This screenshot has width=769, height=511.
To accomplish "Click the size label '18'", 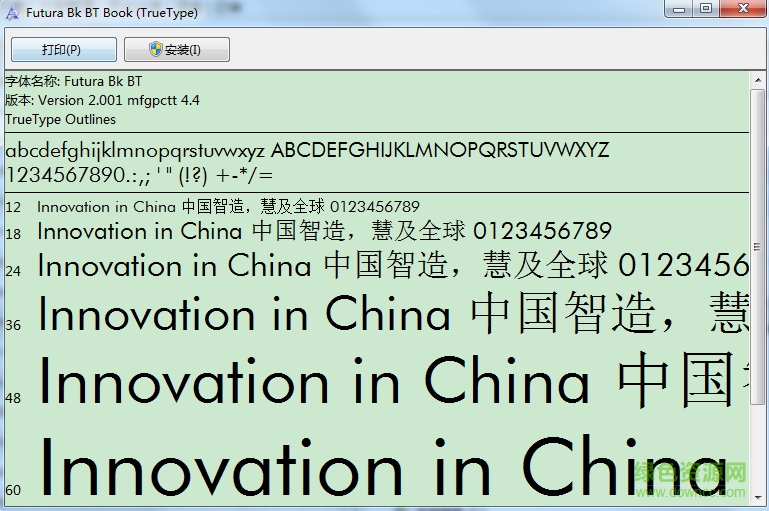I will pyautogui.click(x=13, y=234).
